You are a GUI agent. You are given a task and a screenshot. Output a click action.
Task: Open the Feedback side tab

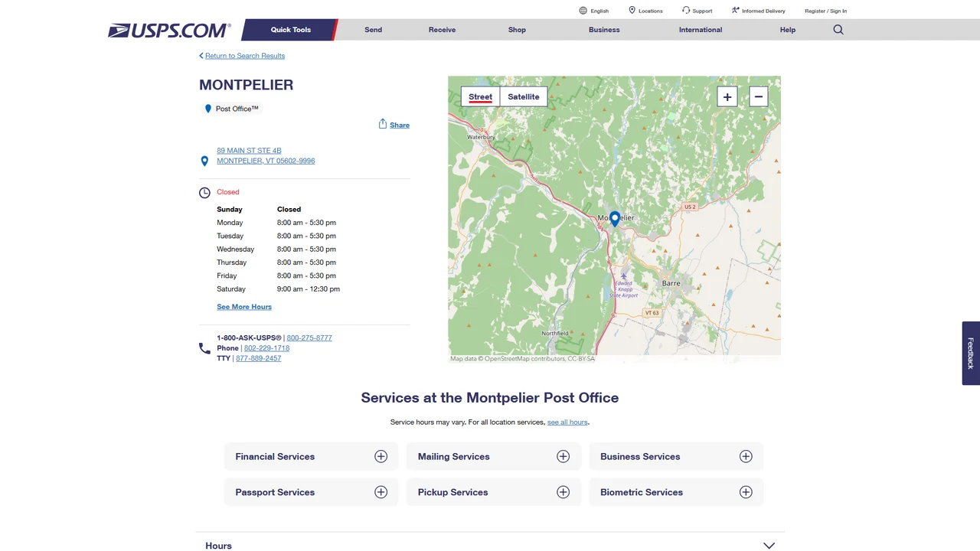tap(971, 353)
